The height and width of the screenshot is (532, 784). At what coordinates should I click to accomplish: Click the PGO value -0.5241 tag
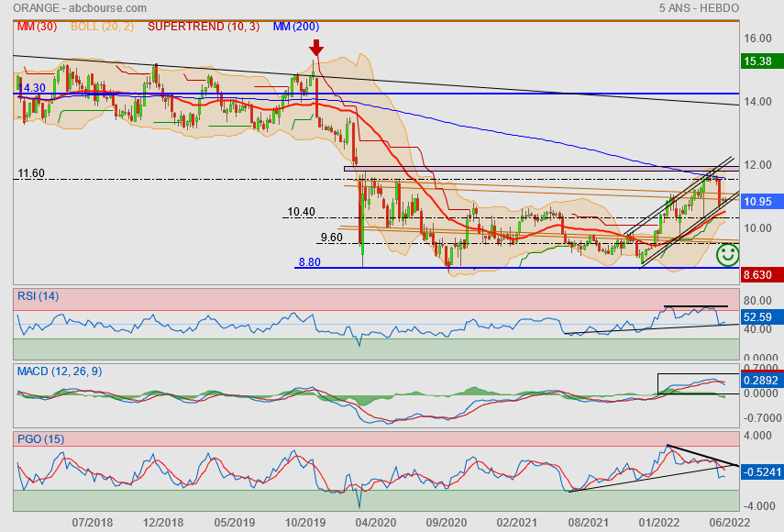pos(762,471)
